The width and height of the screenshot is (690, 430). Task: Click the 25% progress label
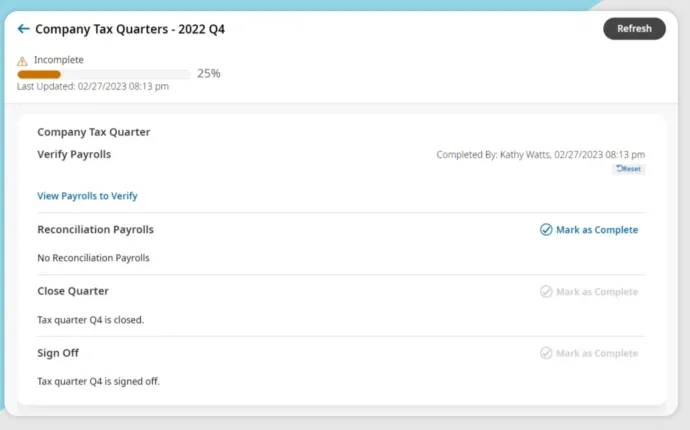(208, 74)
